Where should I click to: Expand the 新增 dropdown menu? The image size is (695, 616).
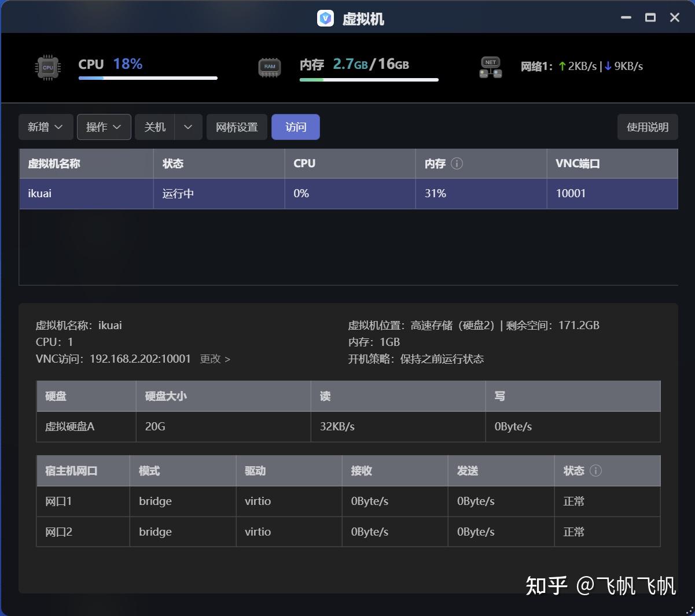tap(46, 127)
